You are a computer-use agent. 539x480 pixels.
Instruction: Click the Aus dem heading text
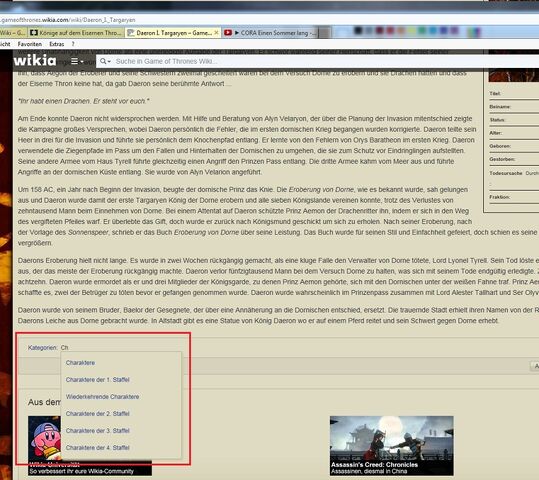[44, 402]
